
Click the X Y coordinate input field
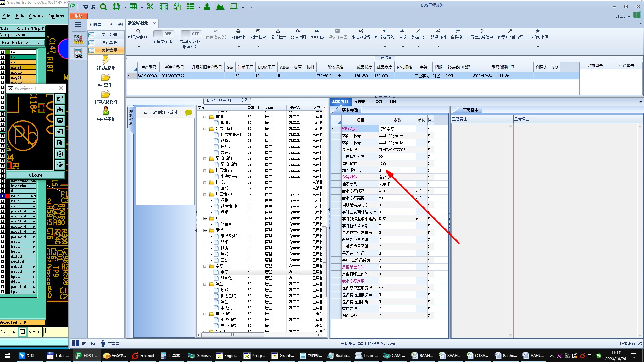[56, 332]
